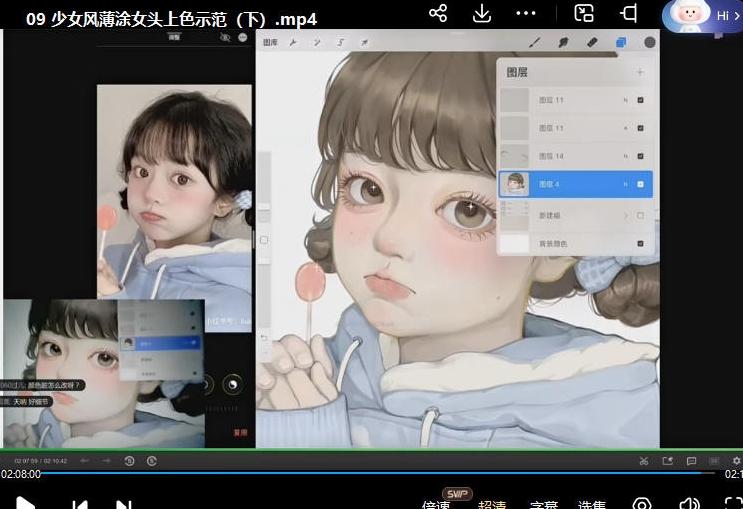Click the share icon in top bar
The width and height of the screenshot is (743, 509).
(437, 13)
